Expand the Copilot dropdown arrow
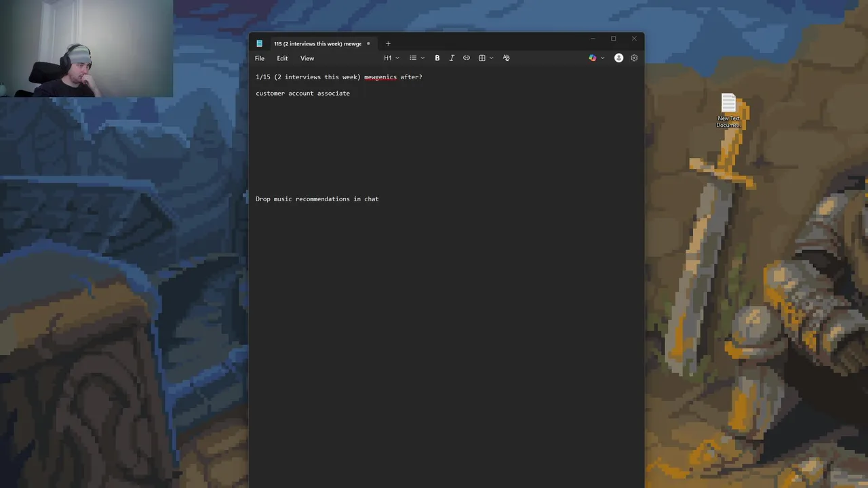Image resolution: width=868 pixels, height=488 pixels. (602, 58)
